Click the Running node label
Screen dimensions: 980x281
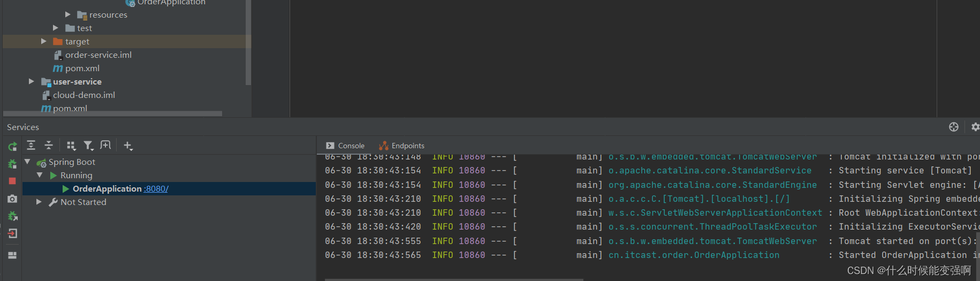77,175
